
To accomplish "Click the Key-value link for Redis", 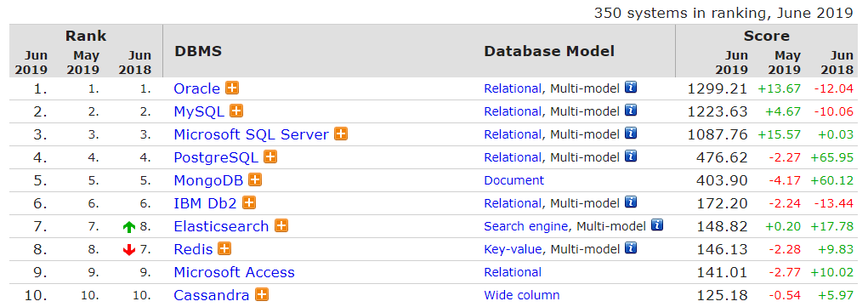I will (x=513, y=249).
